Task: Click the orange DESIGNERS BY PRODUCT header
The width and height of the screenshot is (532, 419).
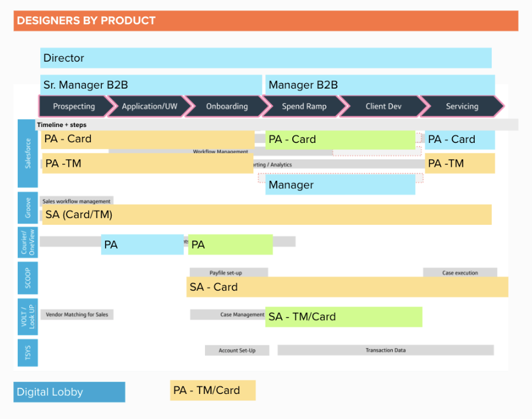Action: [x=266, y=21]
